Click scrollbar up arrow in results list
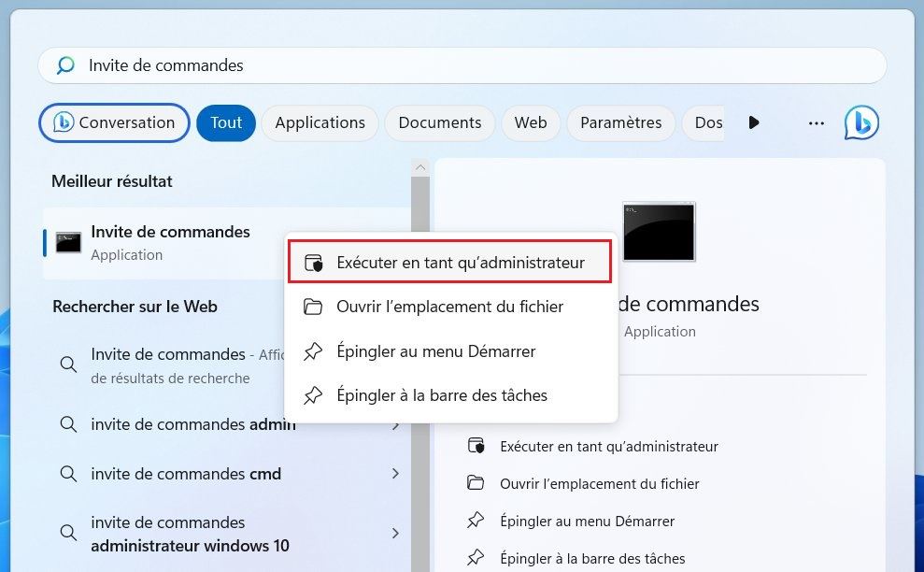This screenshot has width=924, height=572. point(420,167)
